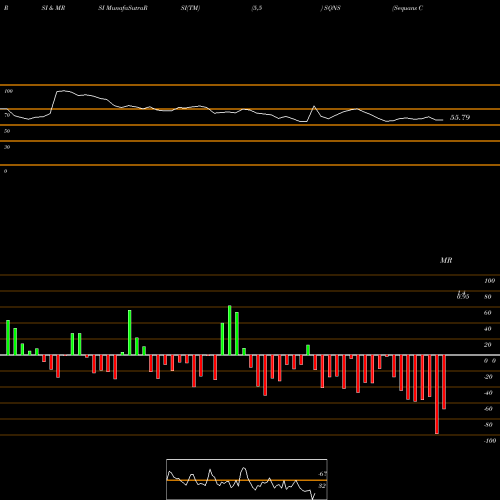
Task: Click the 100 label on the RSI axis
Action: 8,91
